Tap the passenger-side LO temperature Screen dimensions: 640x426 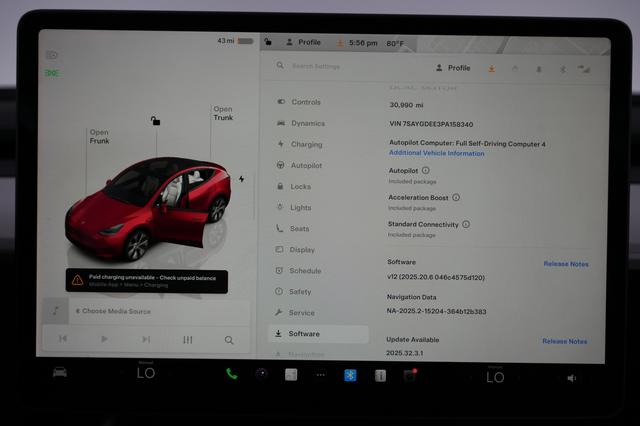(x=495, y=377)
